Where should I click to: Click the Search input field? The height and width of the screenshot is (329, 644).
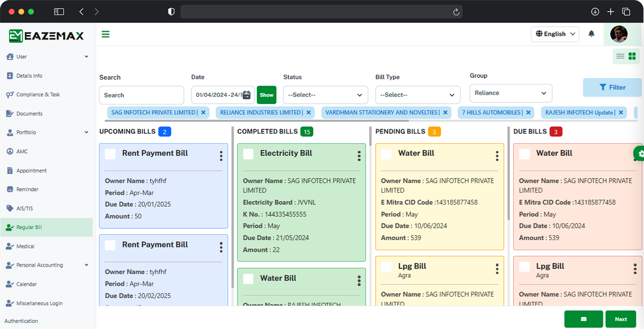click(x=142, y=95)
